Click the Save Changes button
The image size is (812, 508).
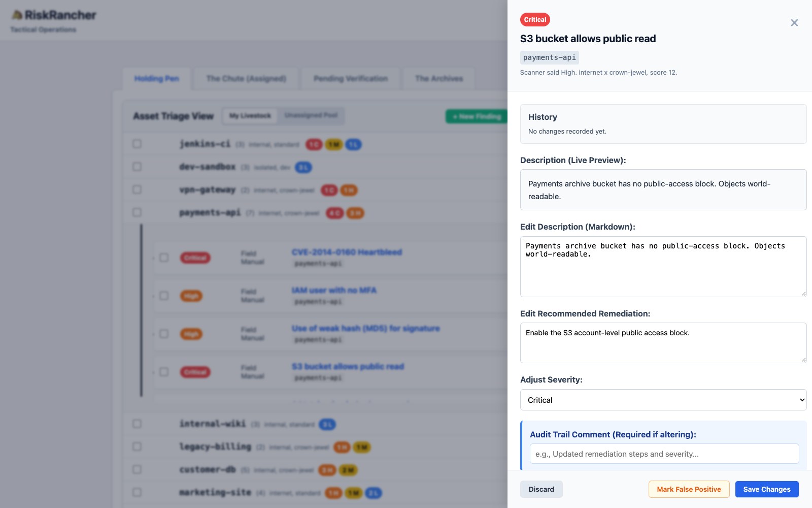767,489
